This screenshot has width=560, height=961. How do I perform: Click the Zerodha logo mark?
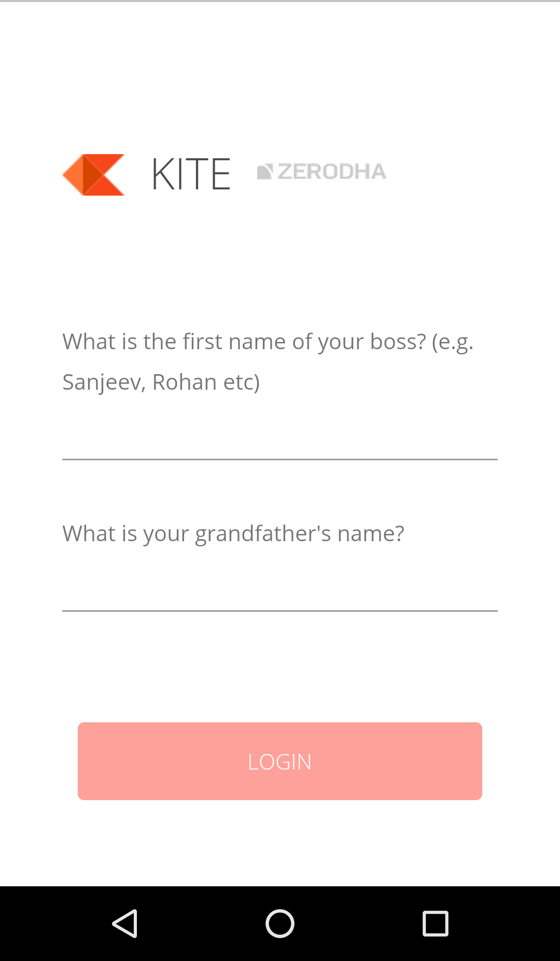264,172
